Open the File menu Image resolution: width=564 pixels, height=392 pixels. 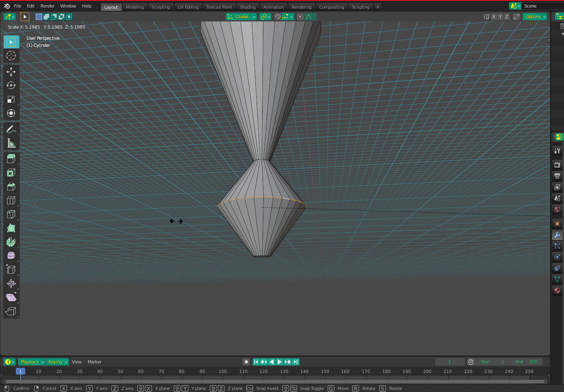click(17, 6)
